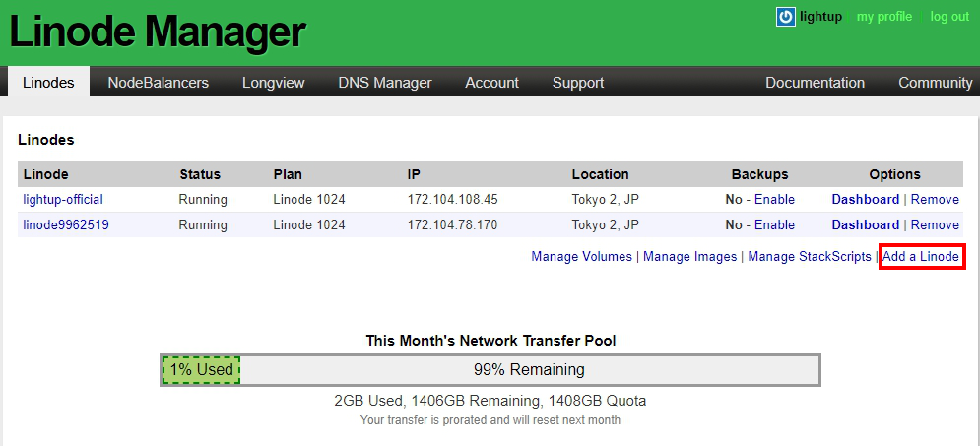
Task: Remove the linode9962519 Linode
Action: tap(935, 224)
